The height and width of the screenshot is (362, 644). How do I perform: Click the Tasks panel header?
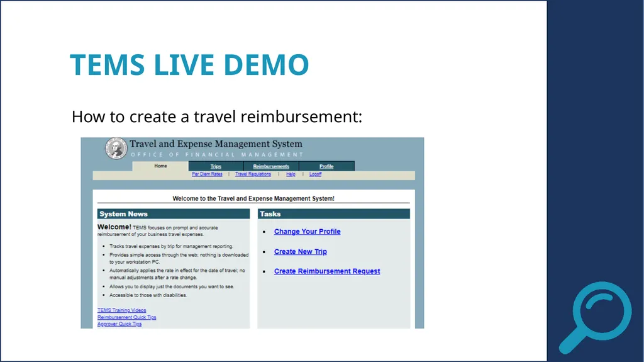tap(333, 214)
